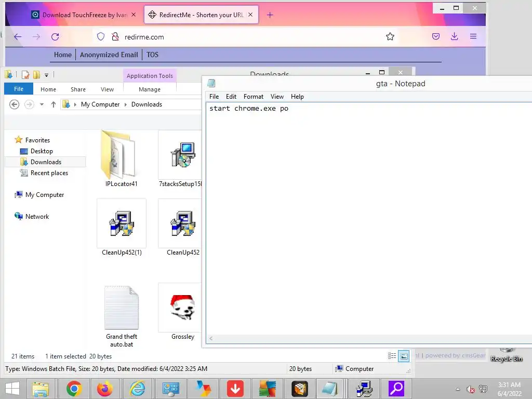532x399 pixels.
Task: Click My Computer in breadcrumb path
Action: pyautogui.click(x=100, y=104)
